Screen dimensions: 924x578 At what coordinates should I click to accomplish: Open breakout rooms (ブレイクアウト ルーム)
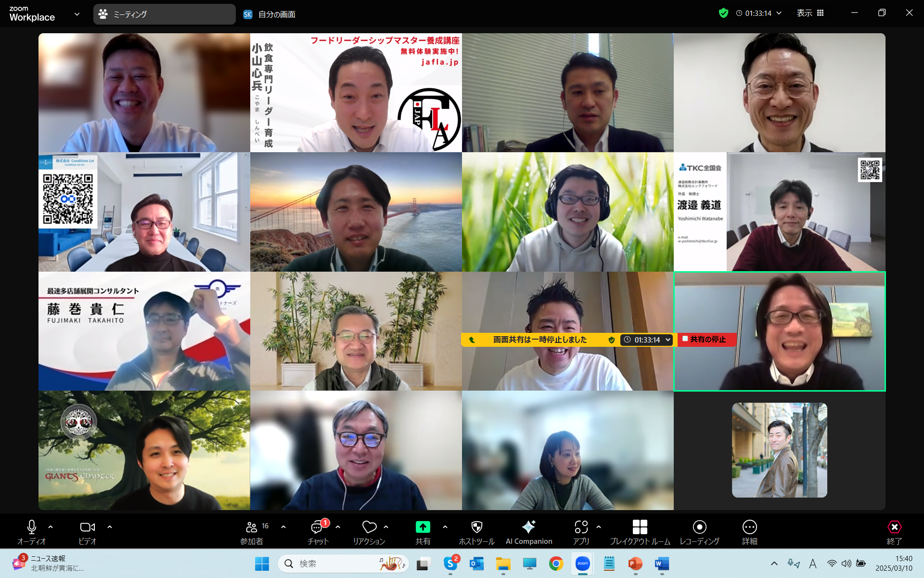(x=640, y=532)
